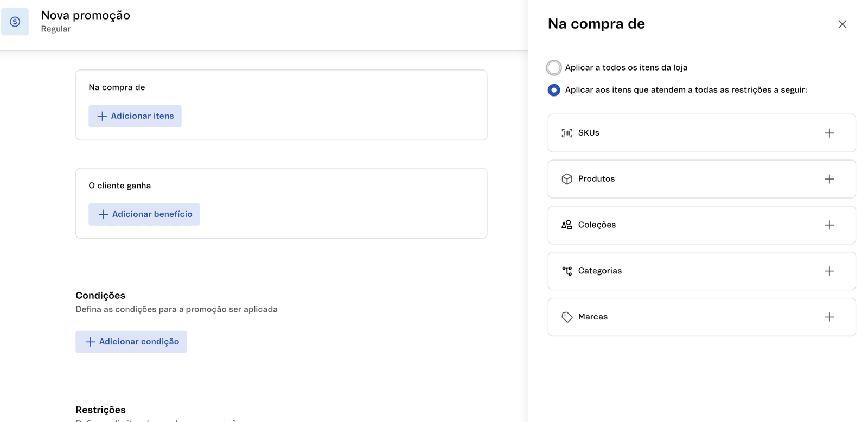Click the Restrições section heading
868x422 pixels.
(x=100, y=410)
